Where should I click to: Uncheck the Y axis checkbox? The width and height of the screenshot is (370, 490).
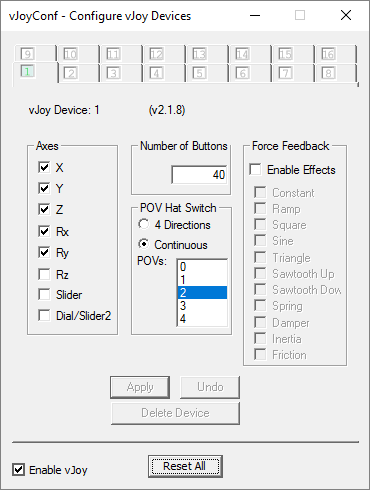click(44, 188)
